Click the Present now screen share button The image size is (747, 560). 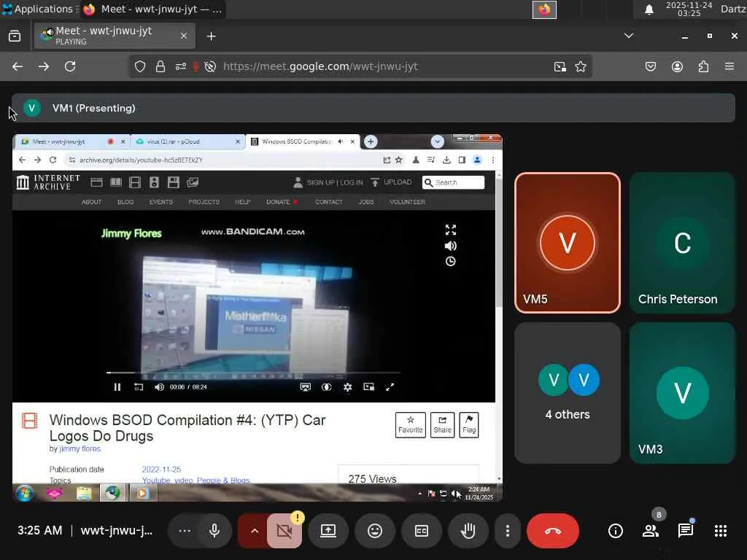point(328,531)
